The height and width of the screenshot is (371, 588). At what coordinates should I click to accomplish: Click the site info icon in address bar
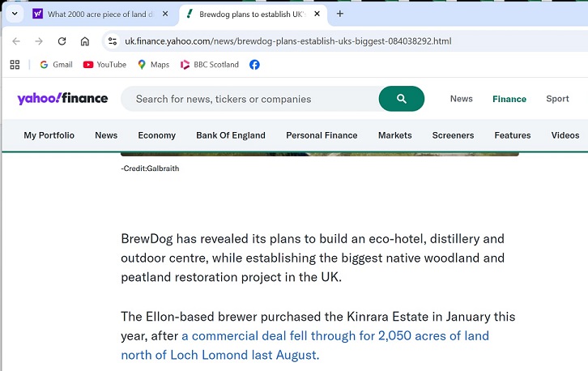[113, 41]
